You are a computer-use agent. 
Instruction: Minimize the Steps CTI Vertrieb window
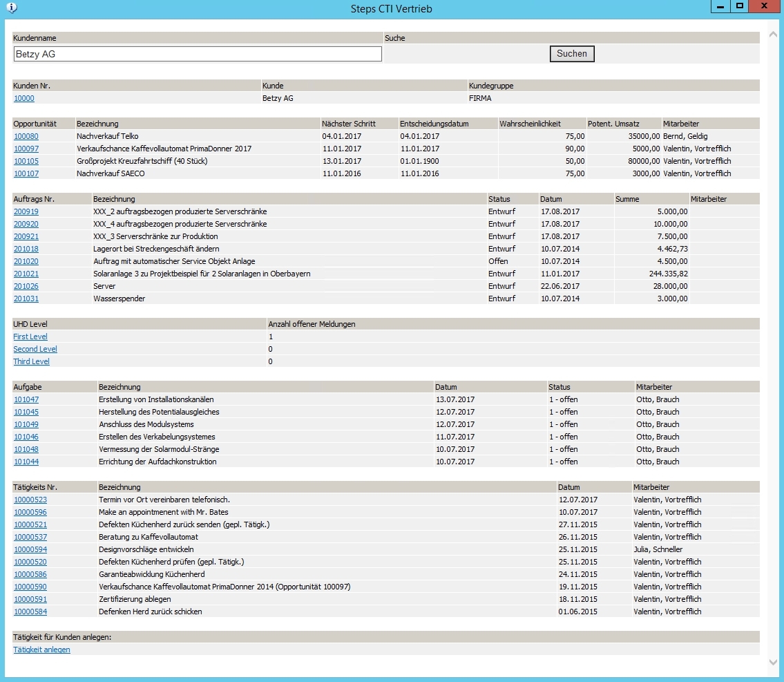point(720,6)
